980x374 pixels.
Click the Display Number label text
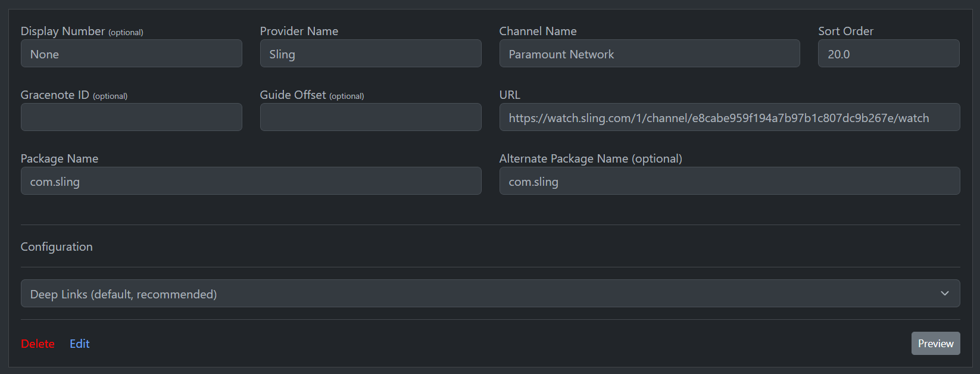click(63, 31)
